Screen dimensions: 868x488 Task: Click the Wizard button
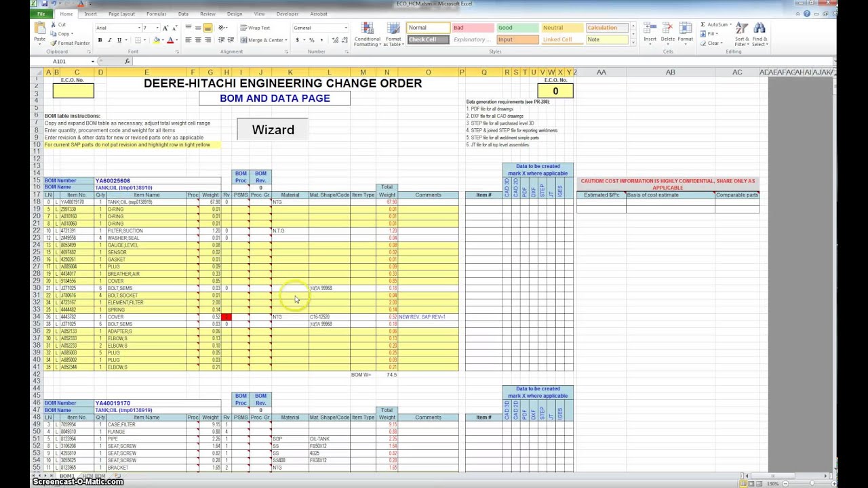tap(273, 129)
